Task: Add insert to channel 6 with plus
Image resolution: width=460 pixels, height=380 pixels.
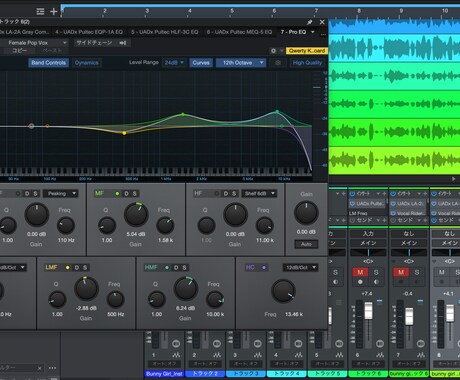Action: tap(384, 194)
